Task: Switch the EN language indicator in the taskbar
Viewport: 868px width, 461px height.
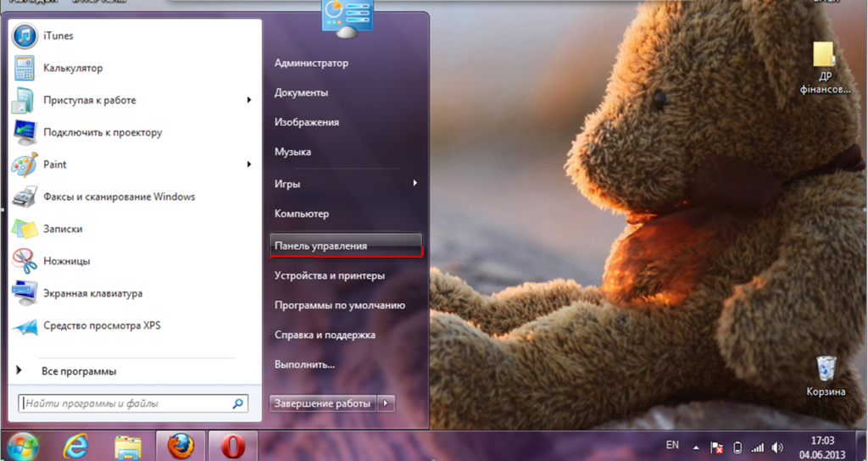Action: click(672, 446)
